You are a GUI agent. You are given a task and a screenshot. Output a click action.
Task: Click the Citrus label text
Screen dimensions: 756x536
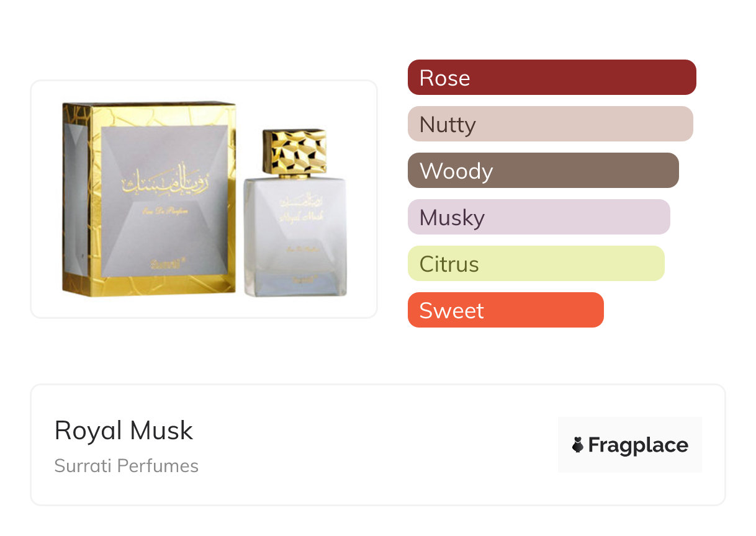449,264
